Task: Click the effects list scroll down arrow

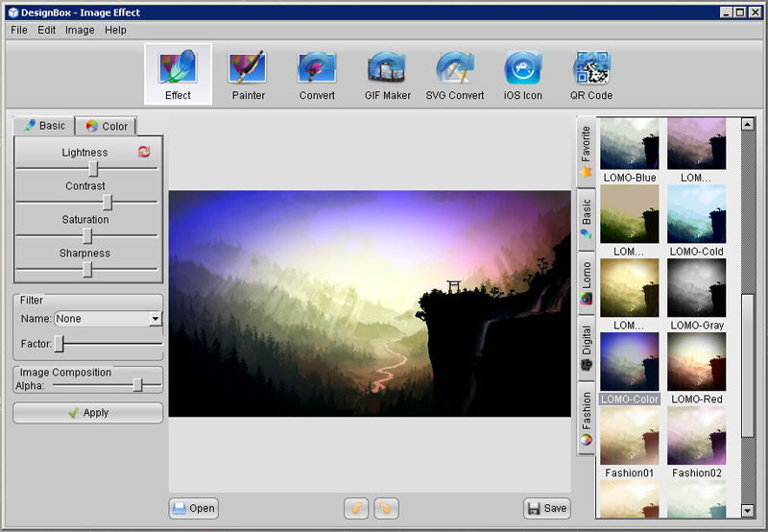Action: tap(748, 511)
